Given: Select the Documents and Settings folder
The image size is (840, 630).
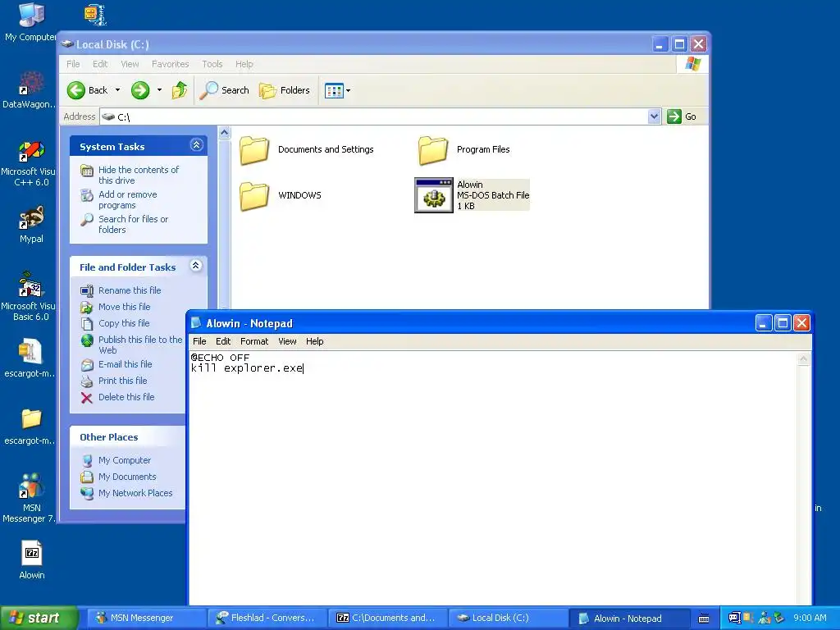Looking at the screenshot, I should tap(307, 149).
